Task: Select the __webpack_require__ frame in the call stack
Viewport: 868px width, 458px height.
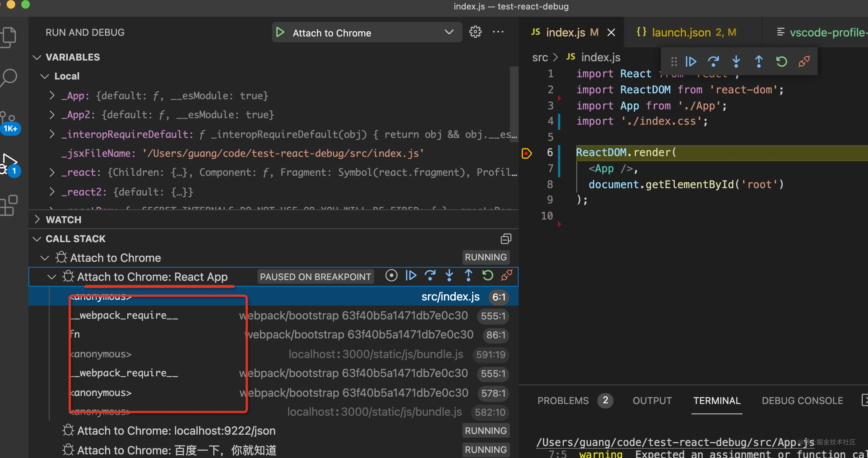Action: click(124, 315)
